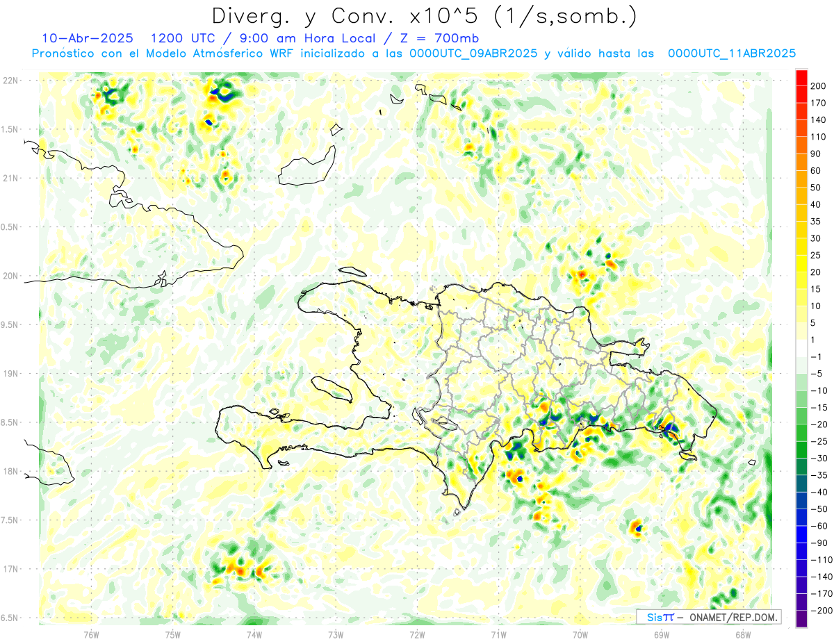Click the negative 140 legend value
The height and width of the screenshot is (644, 834).
[x=820, y=577]
